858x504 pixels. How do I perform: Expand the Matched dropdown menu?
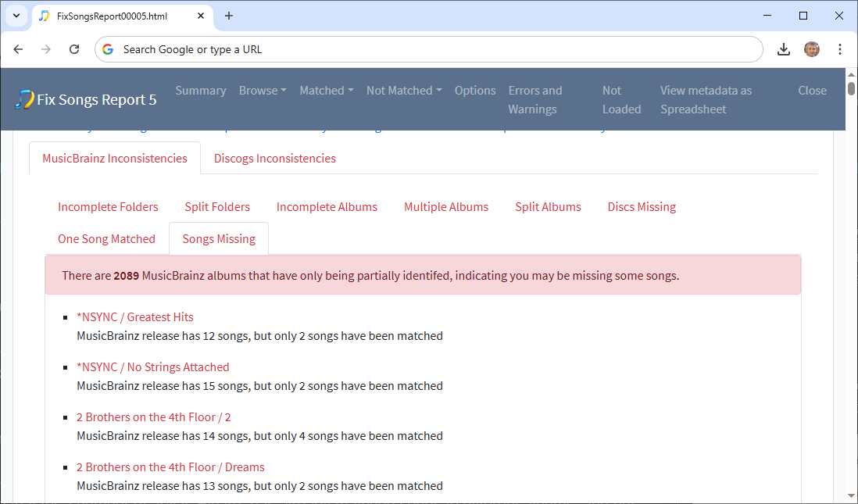coord(327,91)
